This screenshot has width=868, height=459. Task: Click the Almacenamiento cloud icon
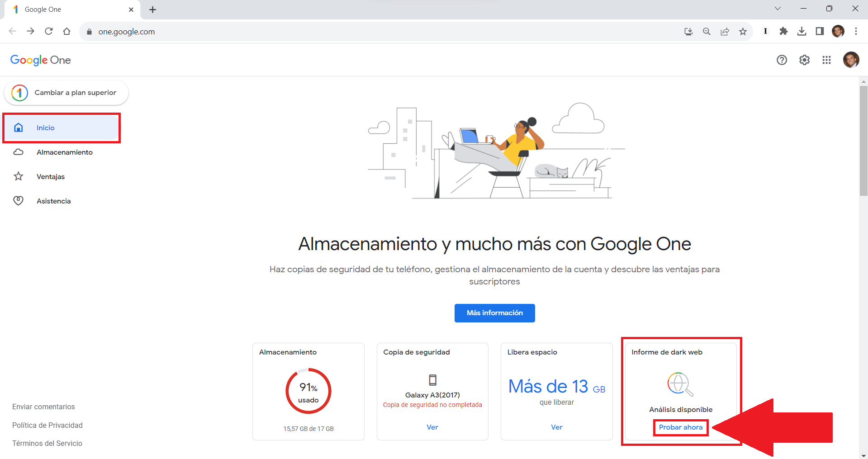(19, 152)
